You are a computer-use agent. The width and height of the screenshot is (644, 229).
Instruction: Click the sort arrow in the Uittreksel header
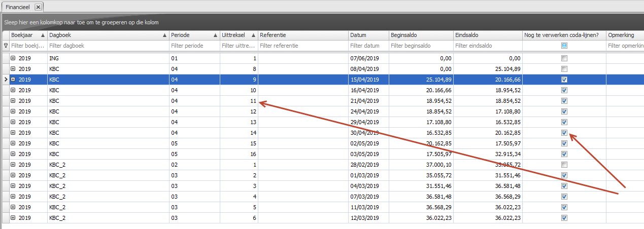(x=253, y=35)
